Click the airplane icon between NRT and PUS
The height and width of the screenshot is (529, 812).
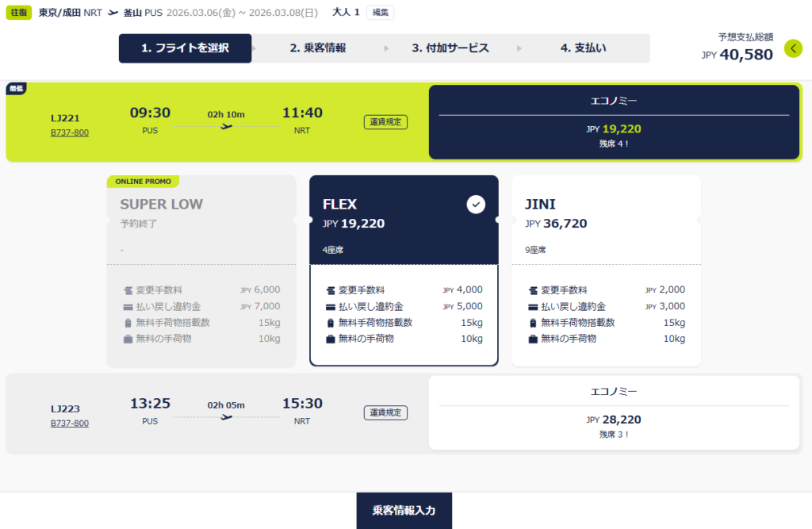click(113, 13)
